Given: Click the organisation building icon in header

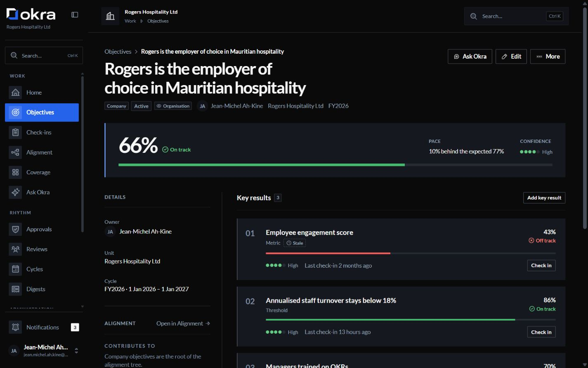Looking at the screenshot, I should tap(110, 16).
